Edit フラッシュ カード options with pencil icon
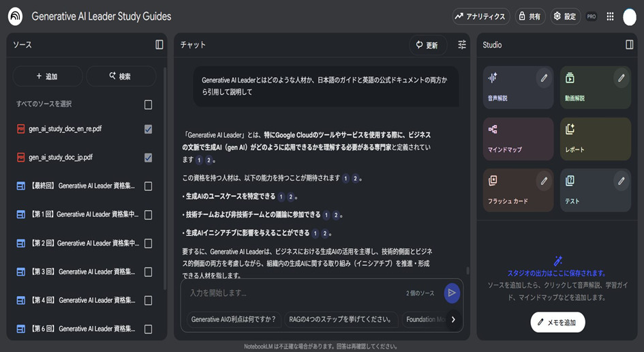 click(x=544, y=181)
